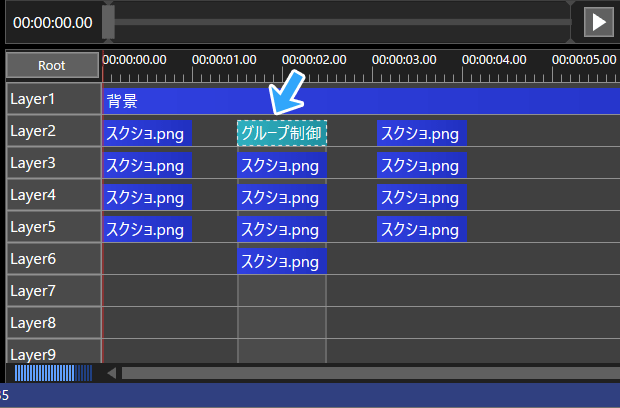Image resolution: width=620 pixels, height=408 pixels.
Task: Click the blue timeline zoom gauge
Action: [53, 373]
